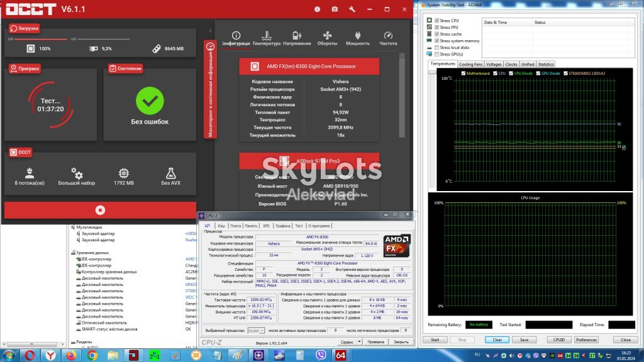Click the OCCT green 'Без ошибок' checkmark

[x=150, y=101]
